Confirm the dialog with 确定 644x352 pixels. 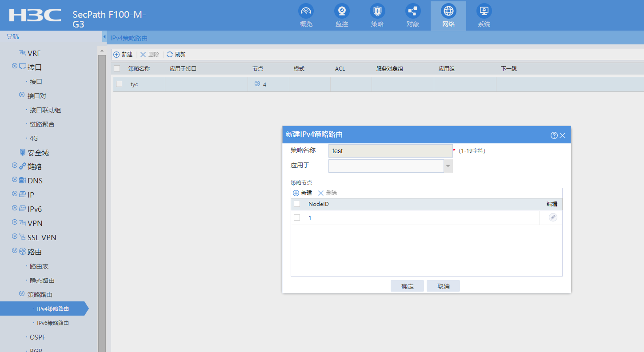408,286
